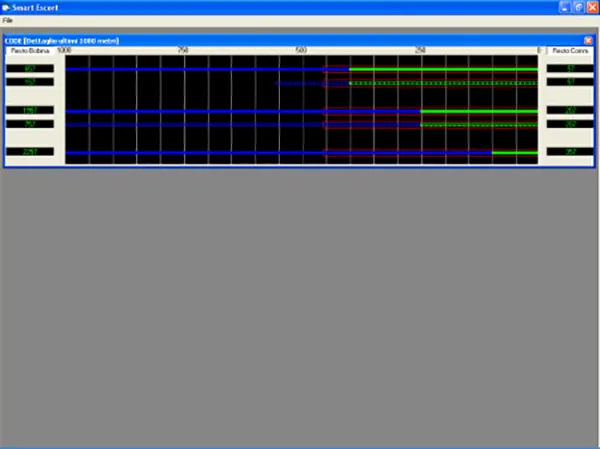The width and height of the screenshot is (600, 449).
Task: Click the 0 mark on the meter scale
Action: point(538,50)
